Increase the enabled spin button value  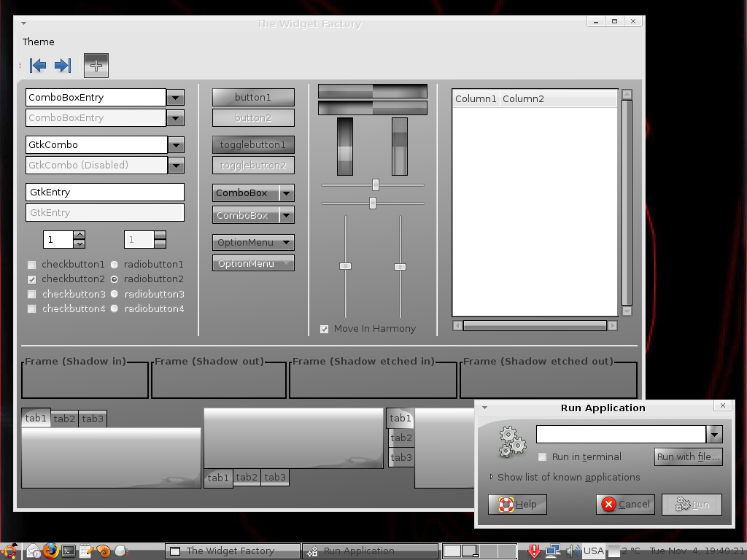tap(80, 235)
